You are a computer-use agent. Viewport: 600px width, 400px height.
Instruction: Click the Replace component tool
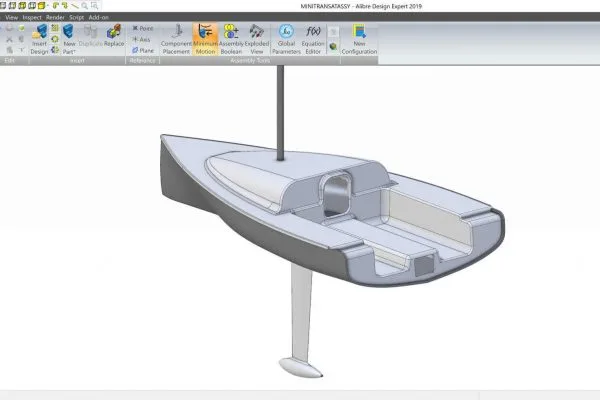pyautogui.click(x=114, y=36)
